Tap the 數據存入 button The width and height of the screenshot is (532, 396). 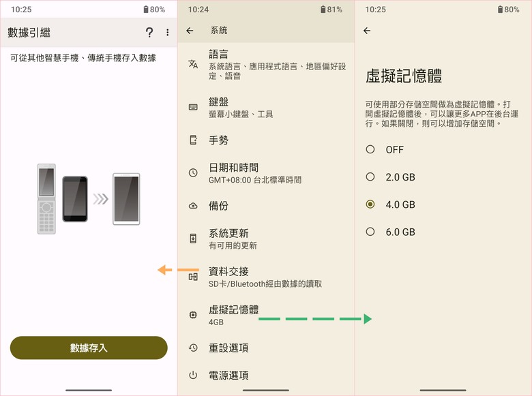pyautogui.click(x=89, y=348)
